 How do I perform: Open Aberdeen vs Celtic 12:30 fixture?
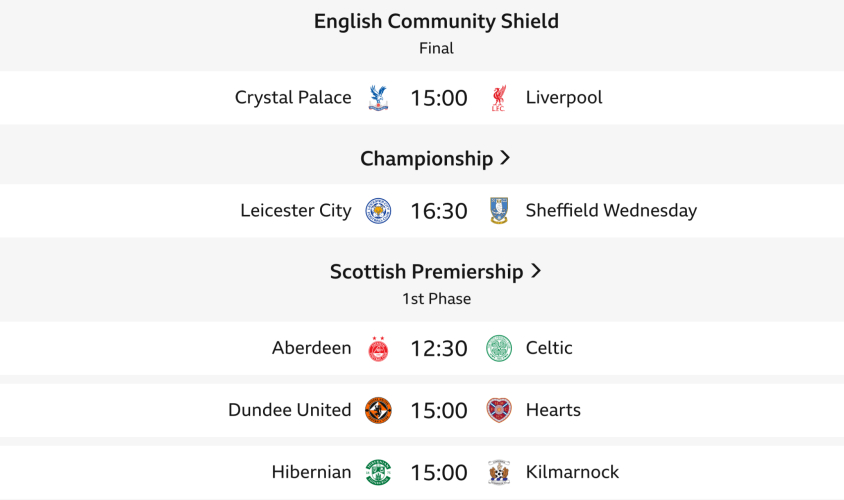[439, 349]
